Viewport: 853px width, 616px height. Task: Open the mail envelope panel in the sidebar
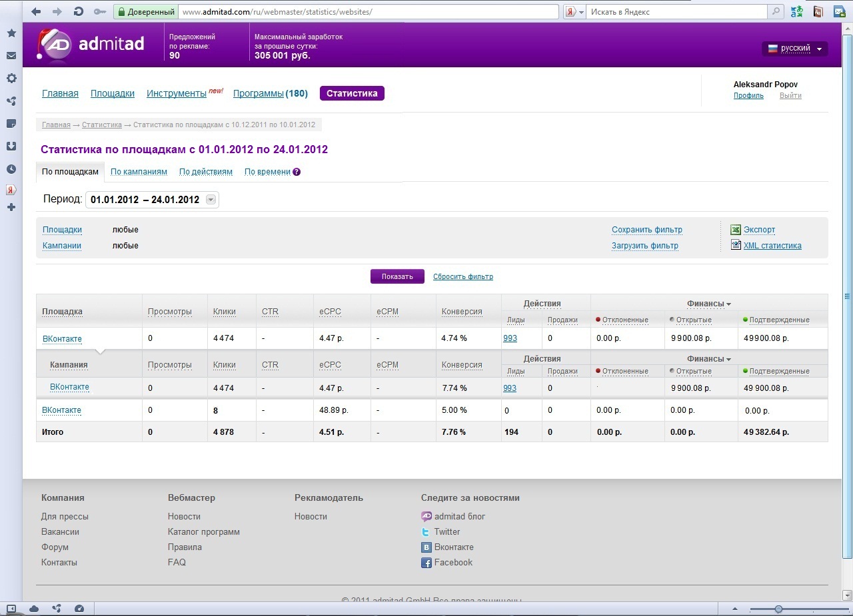(11, 56)
